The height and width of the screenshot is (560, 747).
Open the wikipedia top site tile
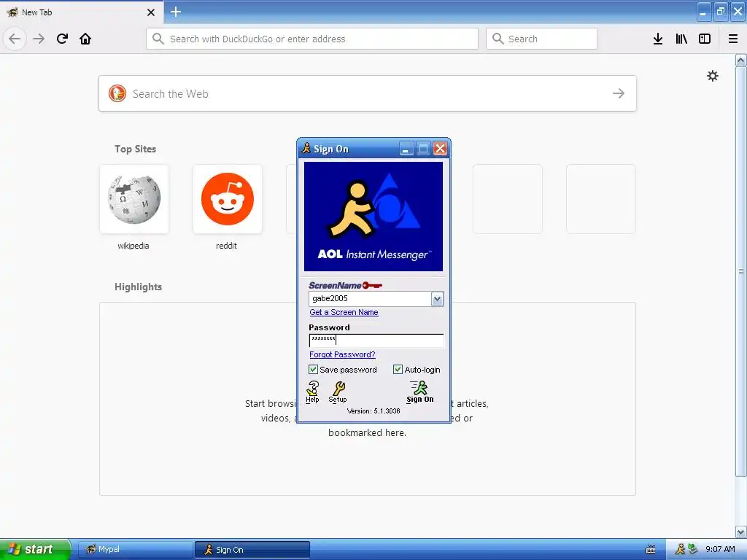click(x=134, y=199)
